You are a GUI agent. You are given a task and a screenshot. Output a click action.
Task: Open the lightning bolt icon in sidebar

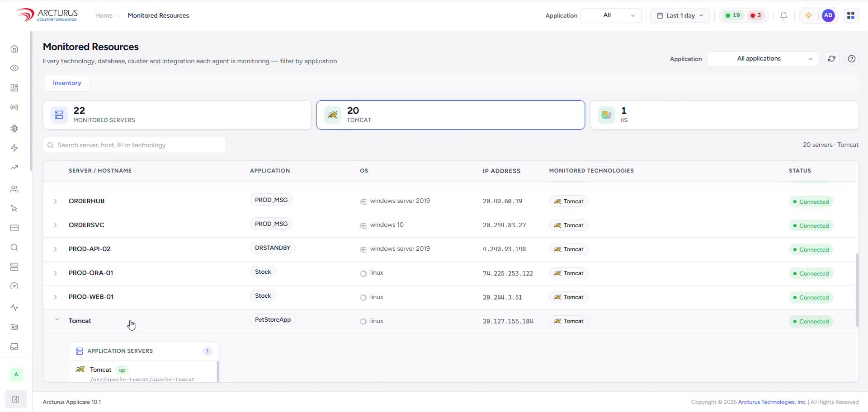point(14,148)
